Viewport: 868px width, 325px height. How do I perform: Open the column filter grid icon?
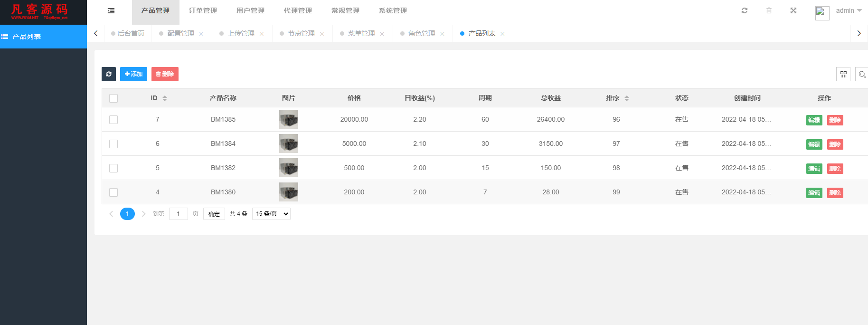[843, 74]
